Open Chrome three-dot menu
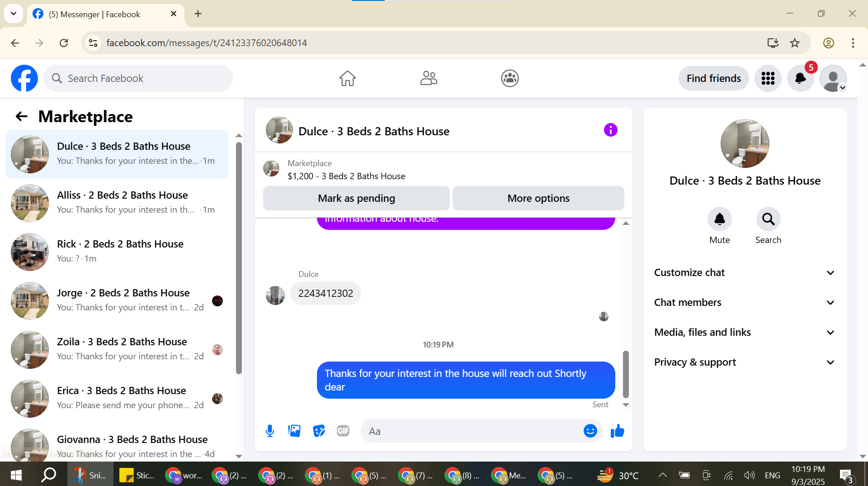The image size is (868, 486). coord(853,43)
